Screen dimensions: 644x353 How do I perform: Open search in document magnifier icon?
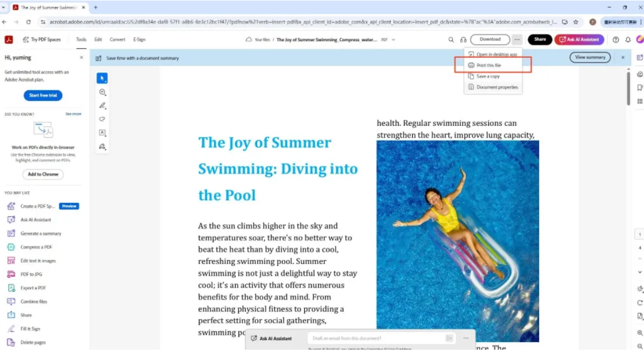451,39
